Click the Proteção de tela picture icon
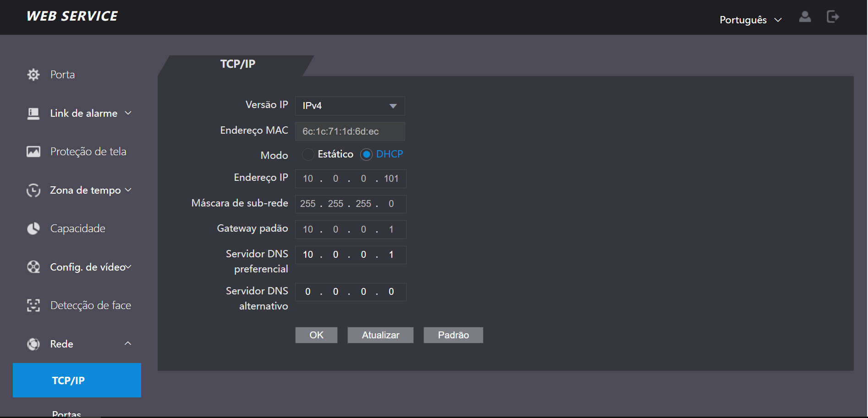This screenshot has width=868, height=418. pos(33,152)
